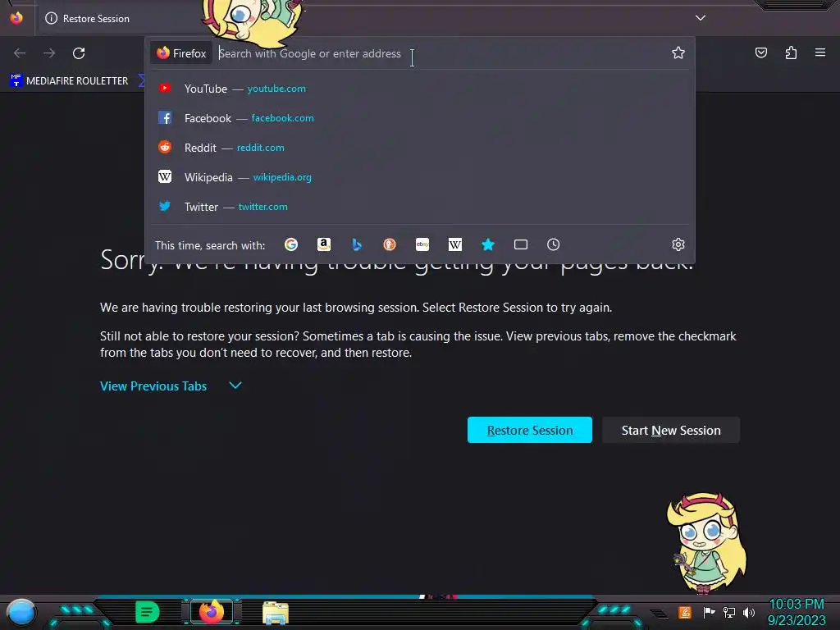Reload the current page
Image resolution: width=840 pixels, height=630 pixels.
pos(79,53)
